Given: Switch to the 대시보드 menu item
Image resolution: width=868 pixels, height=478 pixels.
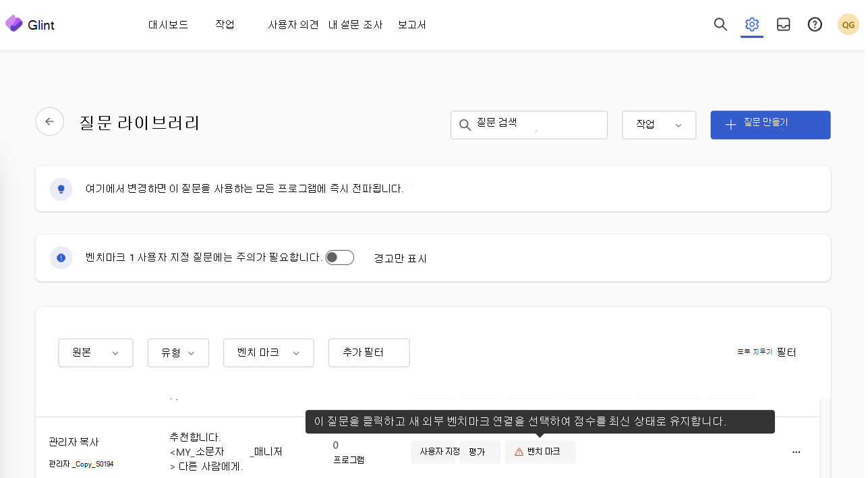Looking at the screenshot, I should click(x=168, y=24).
